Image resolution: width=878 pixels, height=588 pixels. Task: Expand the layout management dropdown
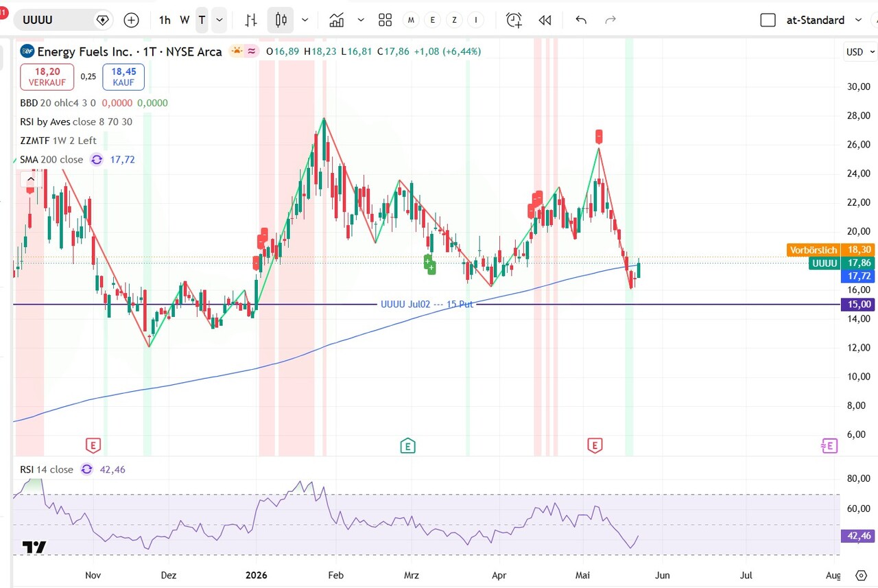(x=858, y=20)
